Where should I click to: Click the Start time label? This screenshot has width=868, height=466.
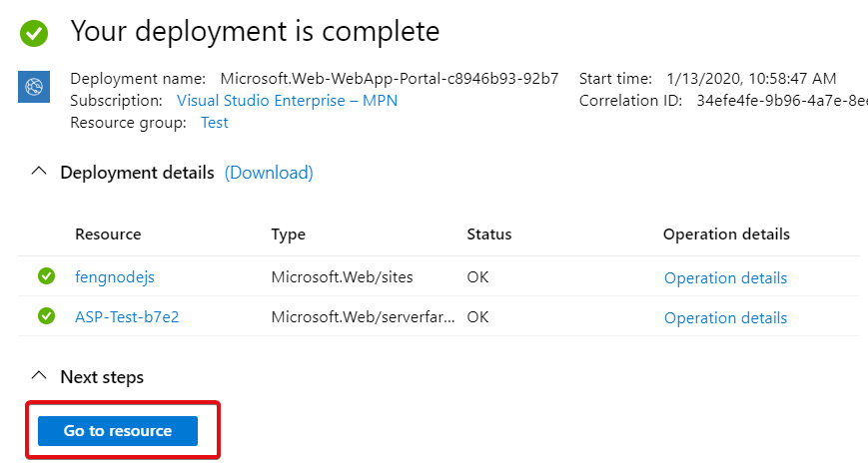point(615,79)
